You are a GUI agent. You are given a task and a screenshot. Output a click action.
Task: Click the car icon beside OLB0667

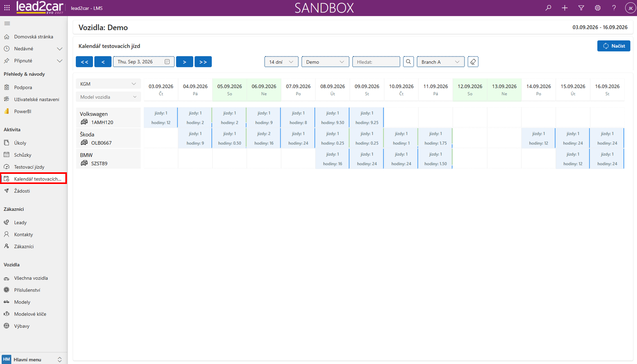pyautogui.click(x=84, y=143)
